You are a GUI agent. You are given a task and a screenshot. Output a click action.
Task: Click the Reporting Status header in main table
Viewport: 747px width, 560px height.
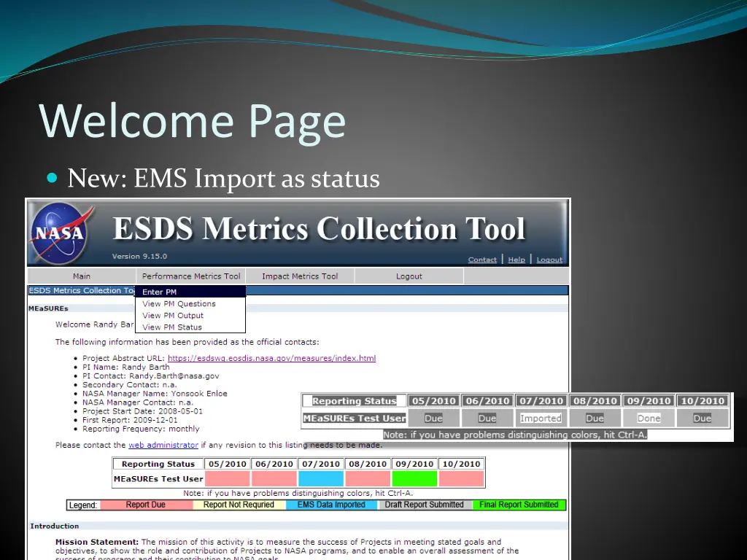[158, 464]
